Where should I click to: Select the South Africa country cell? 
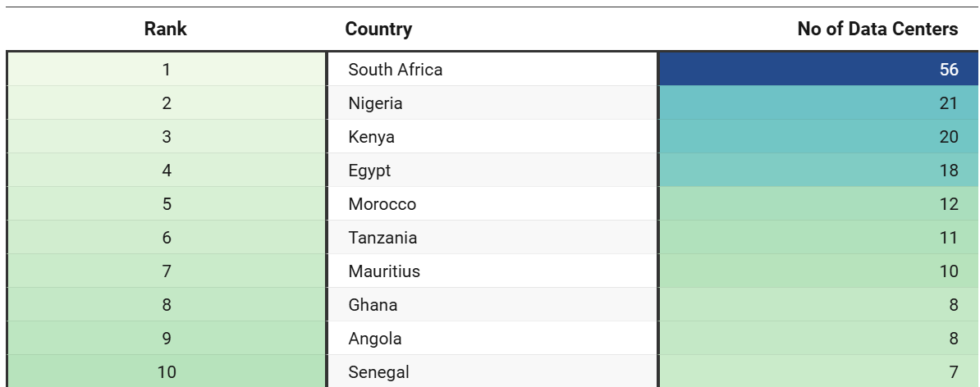(x=395, y=70)
